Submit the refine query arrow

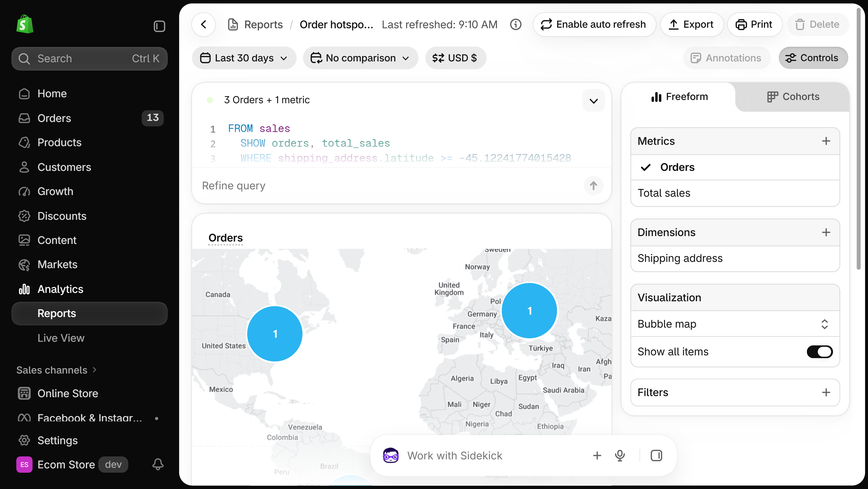click(593, 186)
